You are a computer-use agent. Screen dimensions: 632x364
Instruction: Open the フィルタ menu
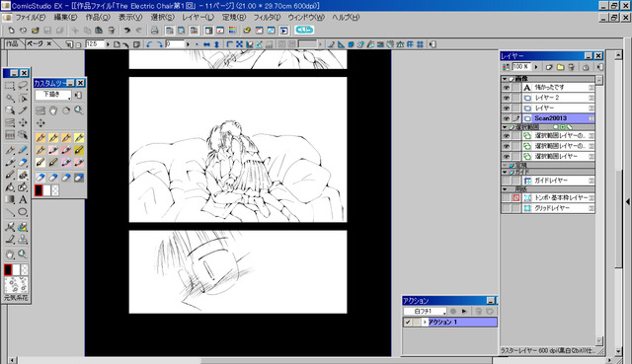267,18
